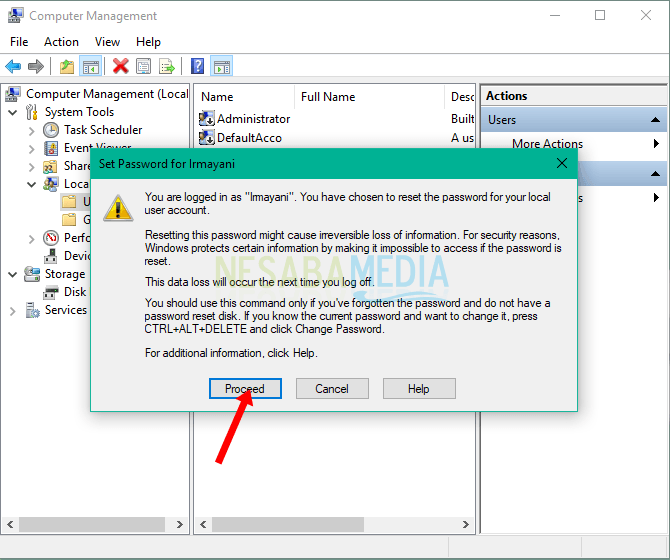Collapse the Storage tree node
The width and height of the screenshot is (670, 560).
[13, 274]
